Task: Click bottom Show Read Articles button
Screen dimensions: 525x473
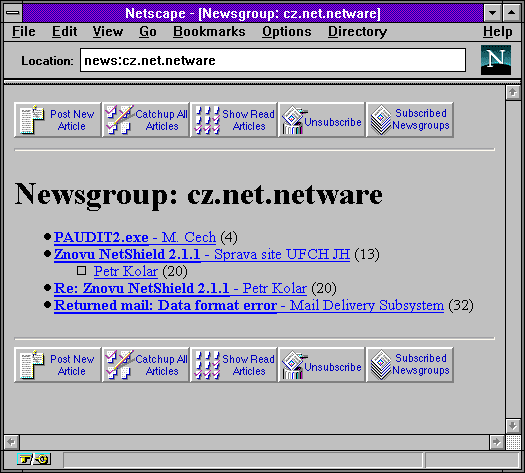Action: point(234,365)
